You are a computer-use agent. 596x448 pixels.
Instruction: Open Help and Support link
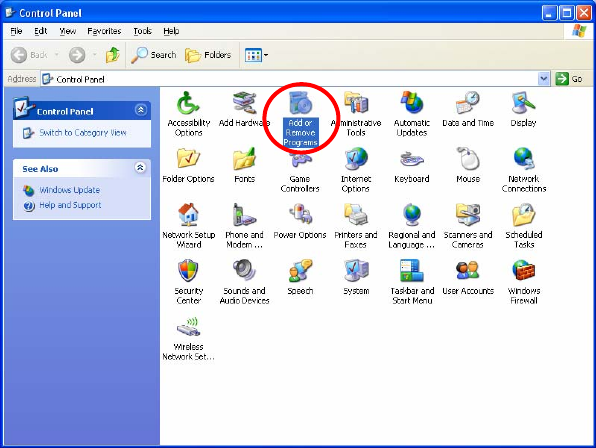pos(70,205)
